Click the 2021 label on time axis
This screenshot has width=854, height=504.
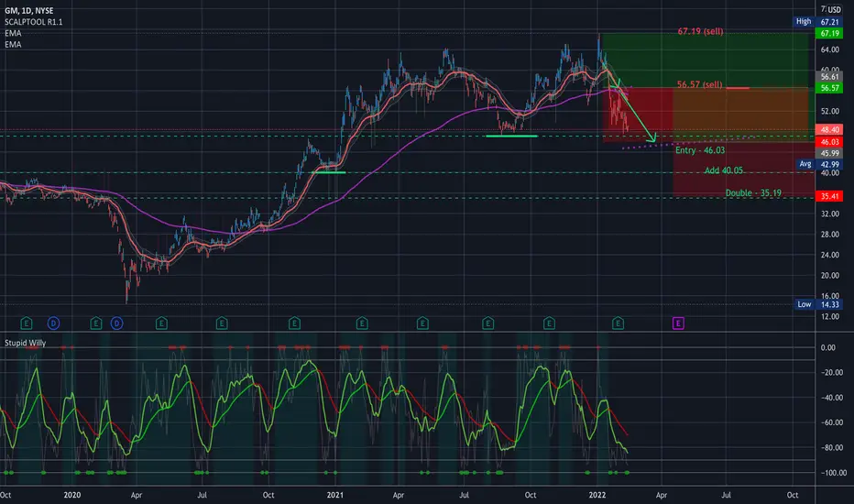(335, 495)
